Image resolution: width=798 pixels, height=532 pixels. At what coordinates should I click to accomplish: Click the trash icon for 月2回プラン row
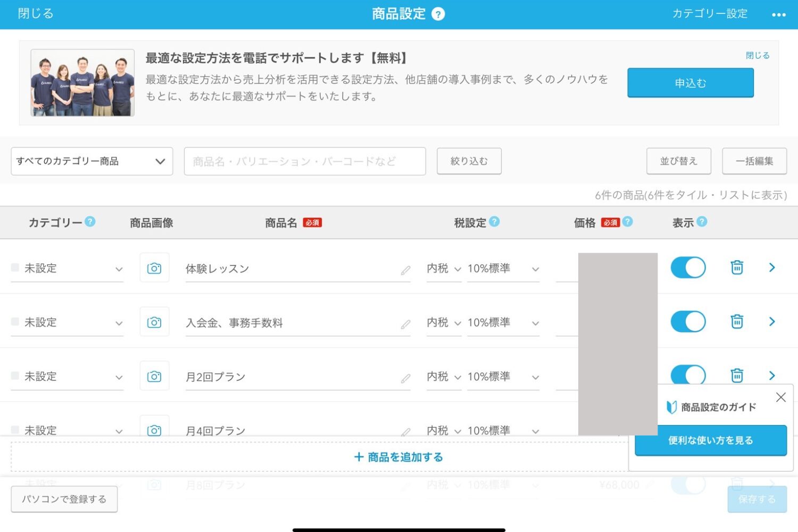tap(736, 375)
